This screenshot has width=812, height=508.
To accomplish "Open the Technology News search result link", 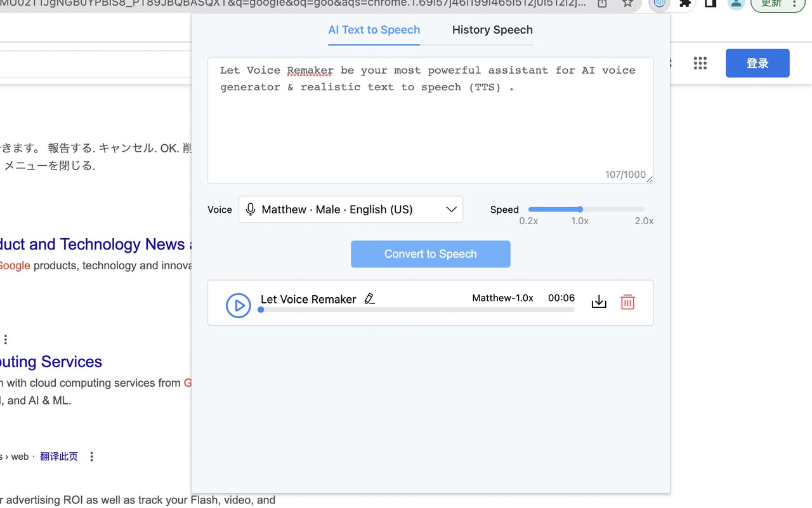I will tap(95, 244).
